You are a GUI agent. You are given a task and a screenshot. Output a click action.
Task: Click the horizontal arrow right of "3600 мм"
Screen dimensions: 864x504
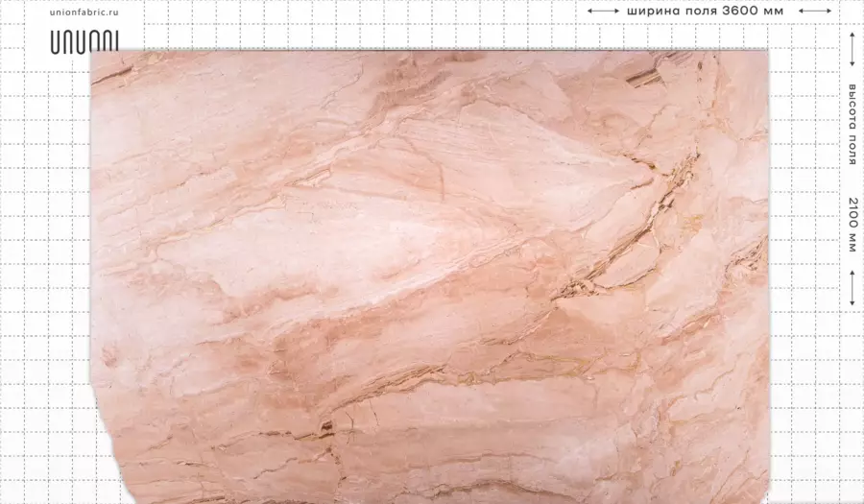(814, 11)
